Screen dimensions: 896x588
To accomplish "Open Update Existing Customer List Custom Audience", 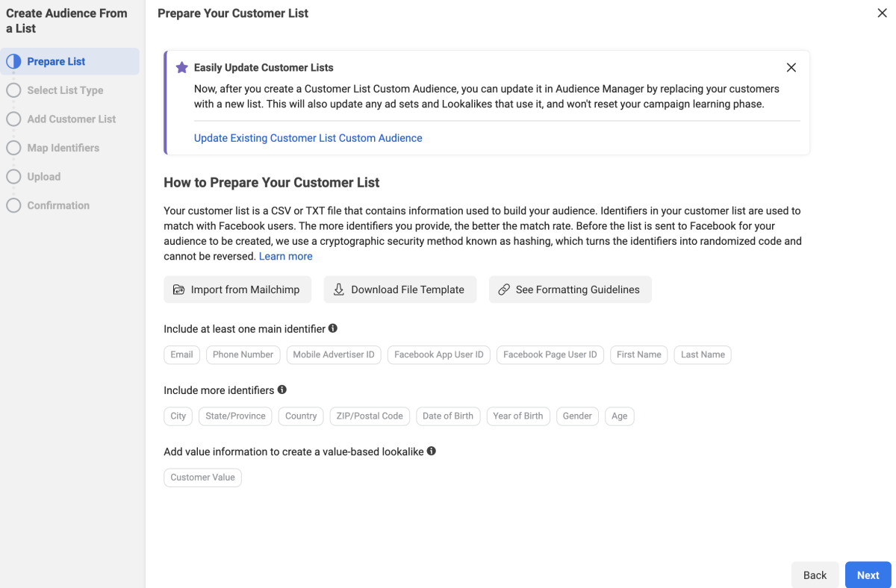I will (308, 137).
